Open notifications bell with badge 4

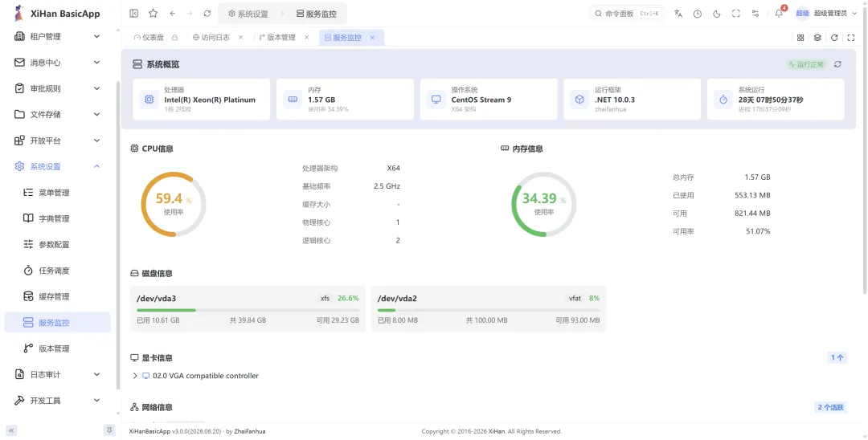(x=780, y=14)
